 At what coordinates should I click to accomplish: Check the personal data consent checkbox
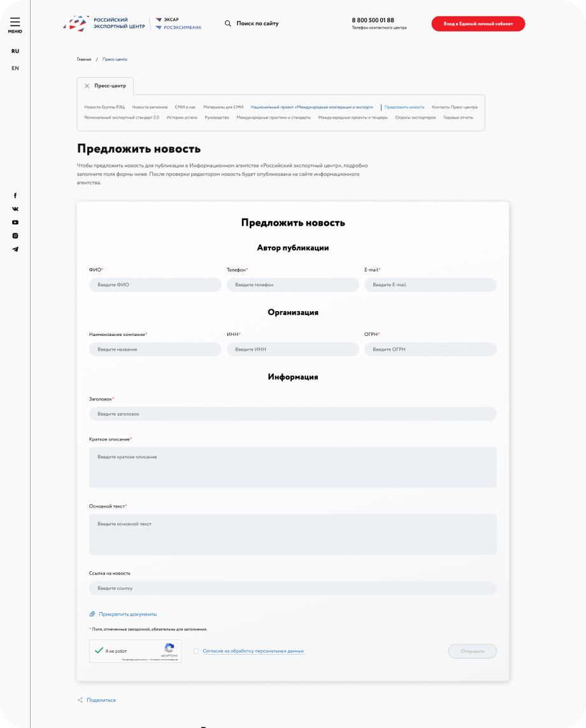196,652
